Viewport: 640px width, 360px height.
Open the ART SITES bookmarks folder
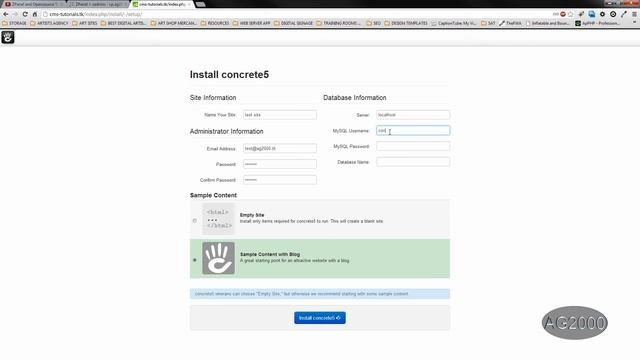pos(85,23)
